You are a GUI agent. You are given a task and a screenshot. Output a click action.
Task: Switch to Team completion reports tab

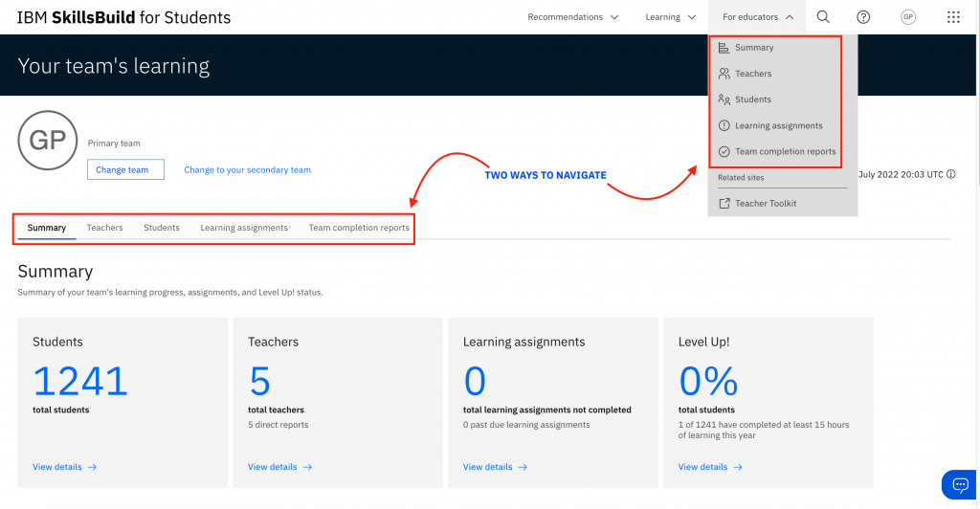pyautogui.click(x=359, y=228)
